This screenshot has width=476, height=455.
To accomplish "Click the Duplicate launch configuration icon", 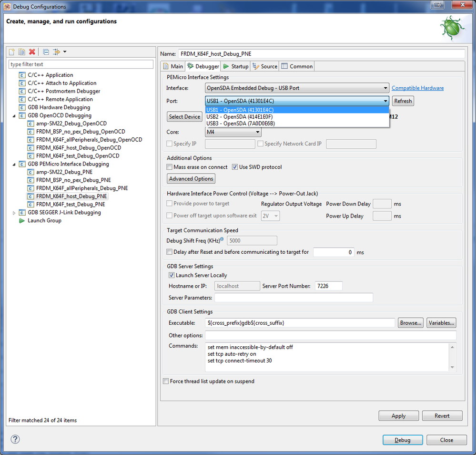I will pyautogui.click(x=22, y=52).
